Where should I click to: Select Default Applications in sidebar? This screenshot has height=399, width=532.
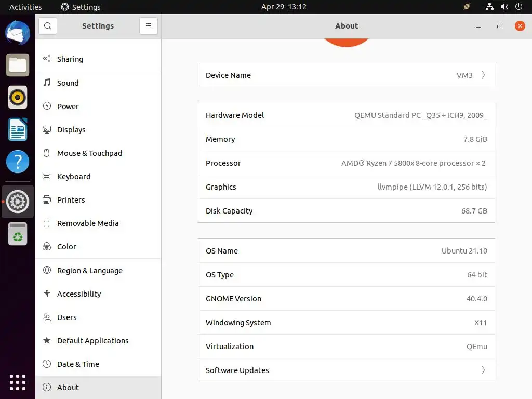coord(98,341)
